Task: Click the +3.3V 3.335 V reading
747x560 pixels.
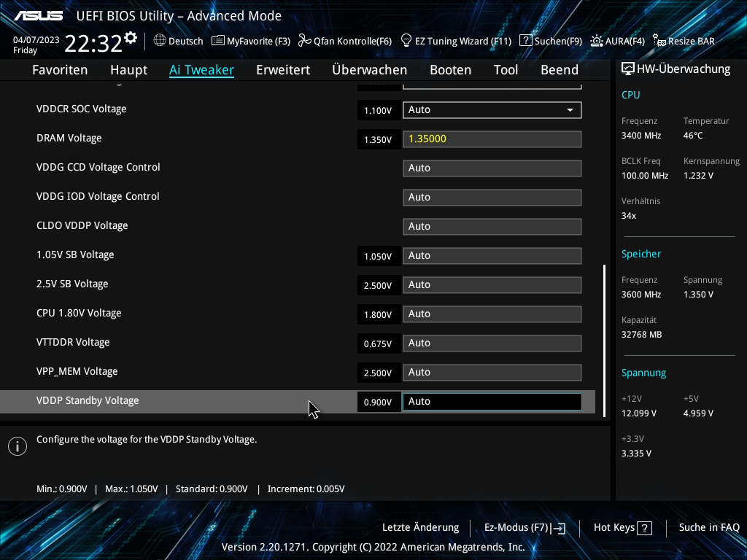Action: coord(636,454)
